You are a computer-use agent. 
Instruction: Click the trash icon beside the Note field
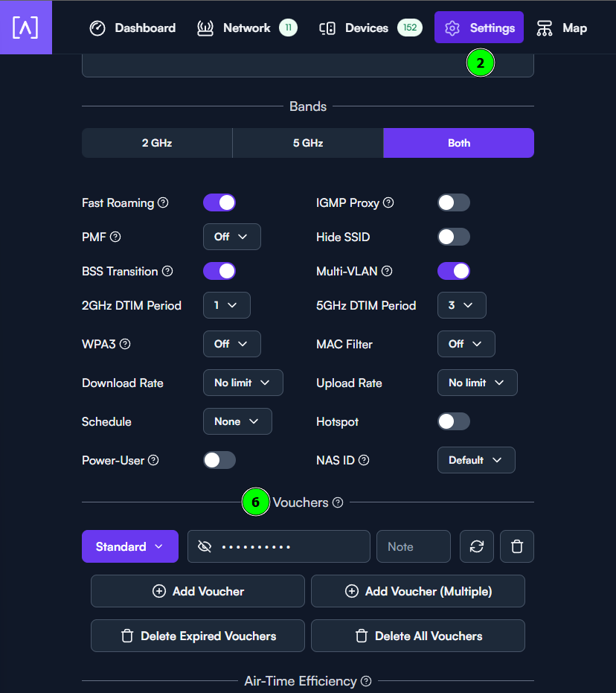(x=517, y=546)
